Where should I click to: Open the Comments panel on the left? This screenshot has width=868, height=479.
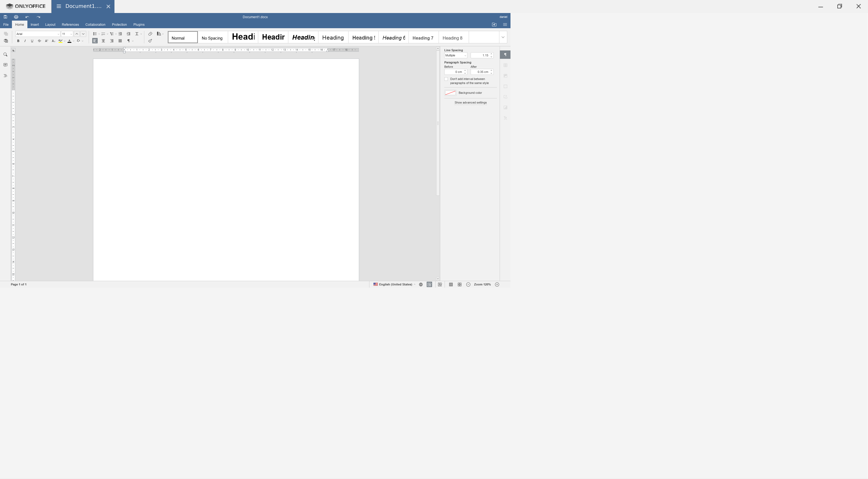tap(5, 64)
